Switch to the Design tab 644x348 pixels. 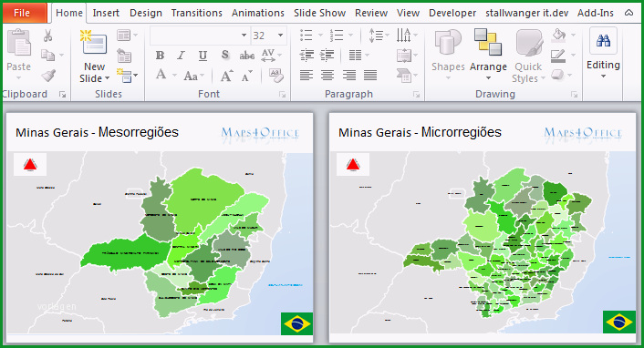[x=146, y=13]
